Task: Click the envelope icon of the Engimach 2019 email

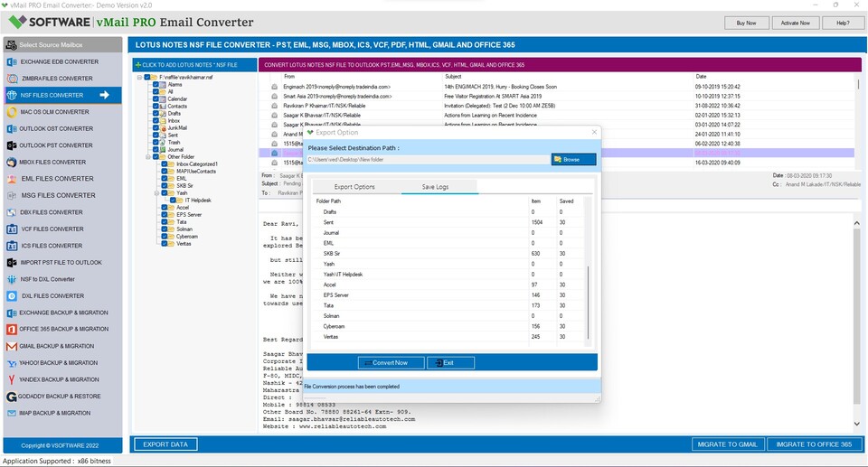Action: pos(274,87)
